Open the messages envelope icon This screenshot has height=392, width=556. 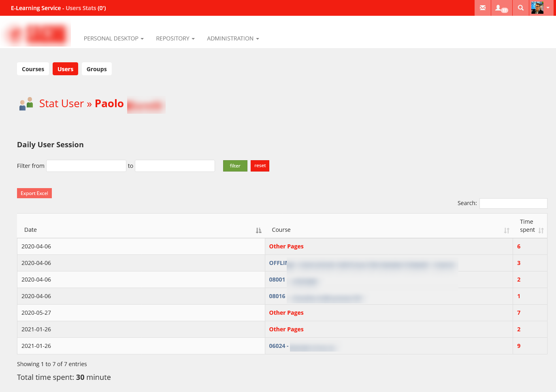[482, 8]
